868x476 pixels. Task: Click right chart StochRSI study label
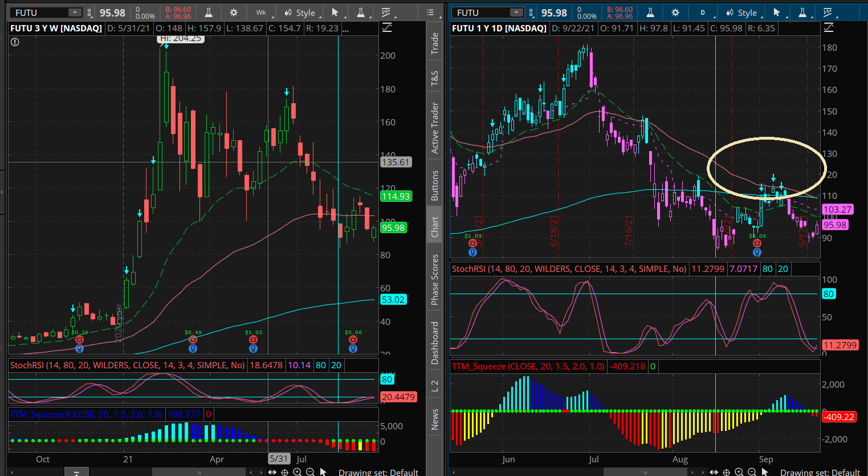click(569, 268)
